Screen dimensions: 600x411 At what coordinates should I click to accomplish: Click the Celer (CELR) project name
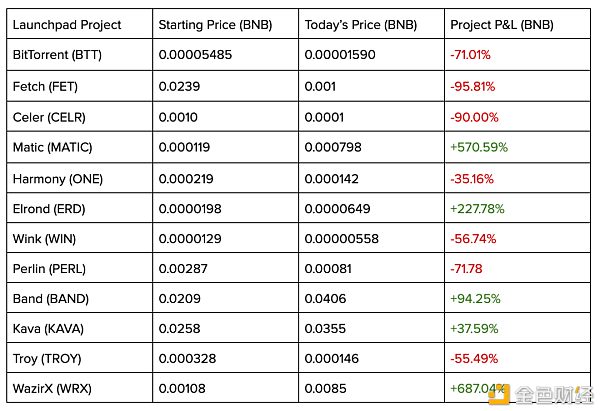click(x=49, y=117)
